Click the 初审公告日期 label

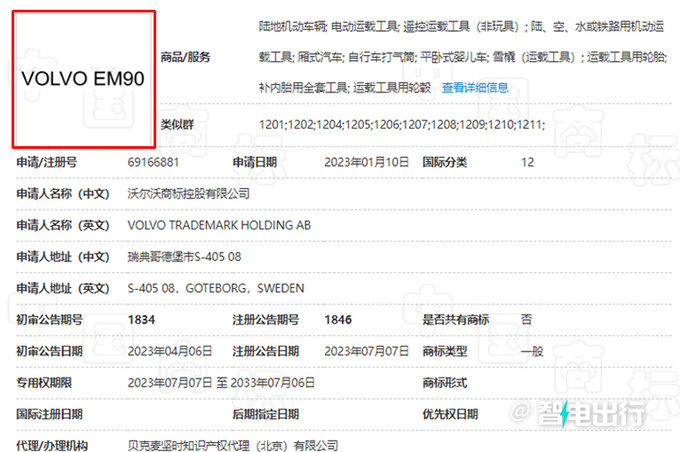click(x=49, y=351)
